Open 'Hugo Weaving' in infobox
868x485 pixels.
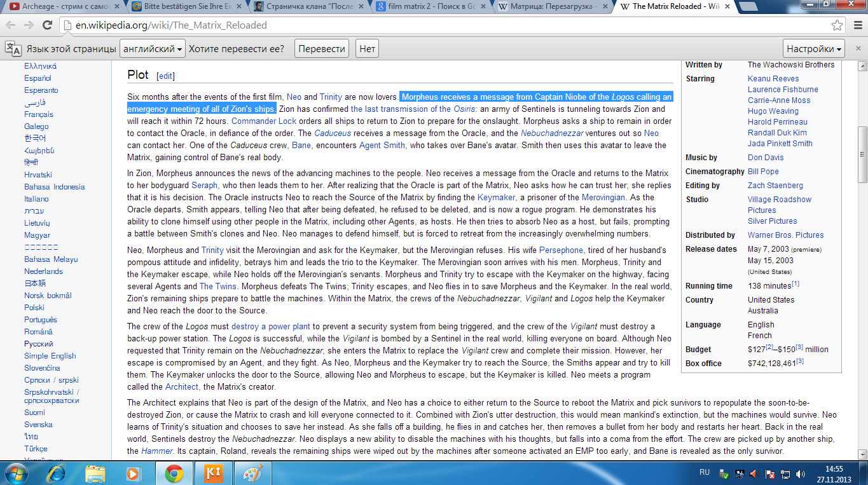click(773, 111)
